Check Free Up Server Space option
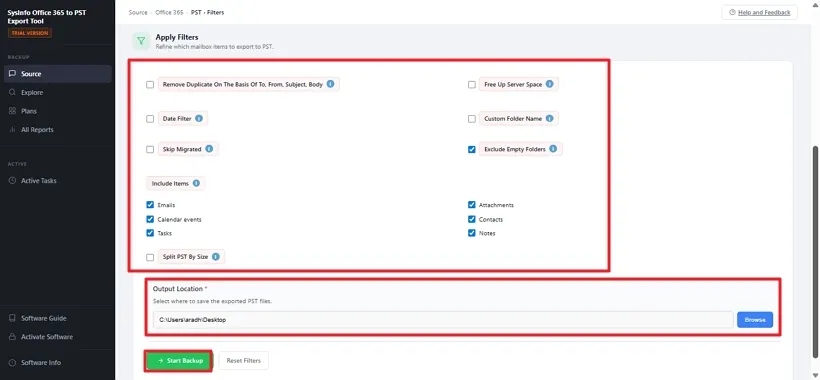The width and height of the screenshot is (820, 380). coord(472,84)
